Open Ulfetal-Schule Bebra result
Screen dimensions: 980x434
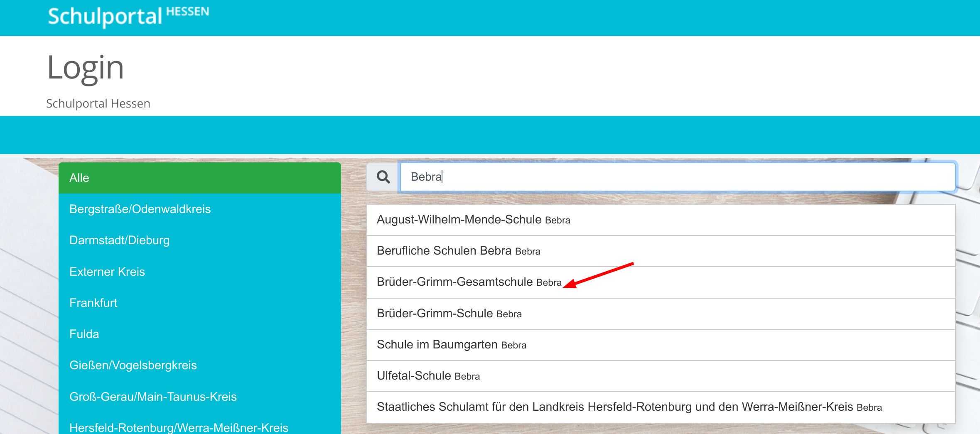[x=661, y=376]
